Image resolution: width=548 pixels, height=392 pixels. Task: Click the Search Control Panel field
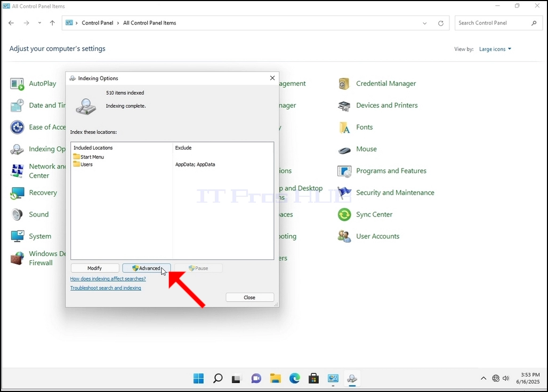(493, 23)
